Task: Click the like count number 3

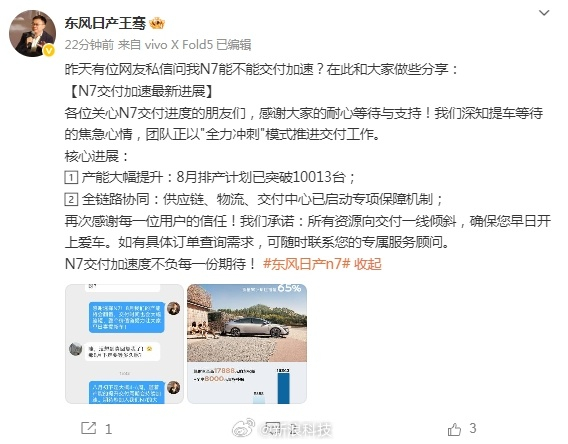Action: pyautogui.click(x=472, y=428)
